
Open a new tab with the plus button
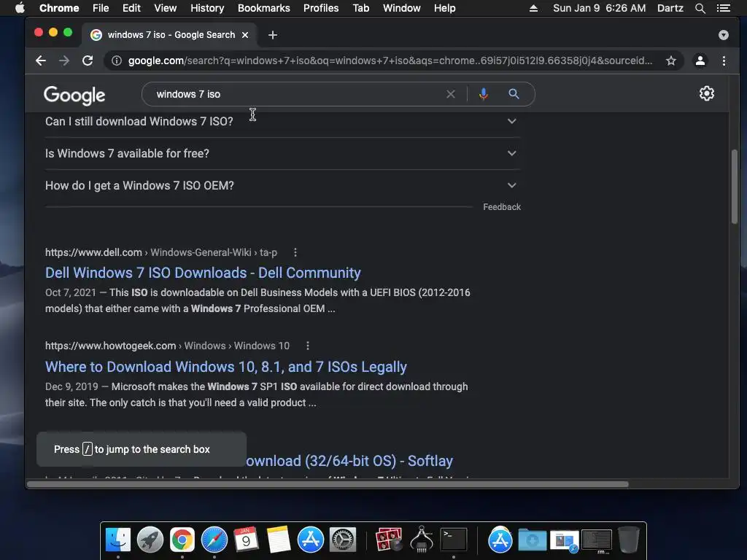pos(273,35)
